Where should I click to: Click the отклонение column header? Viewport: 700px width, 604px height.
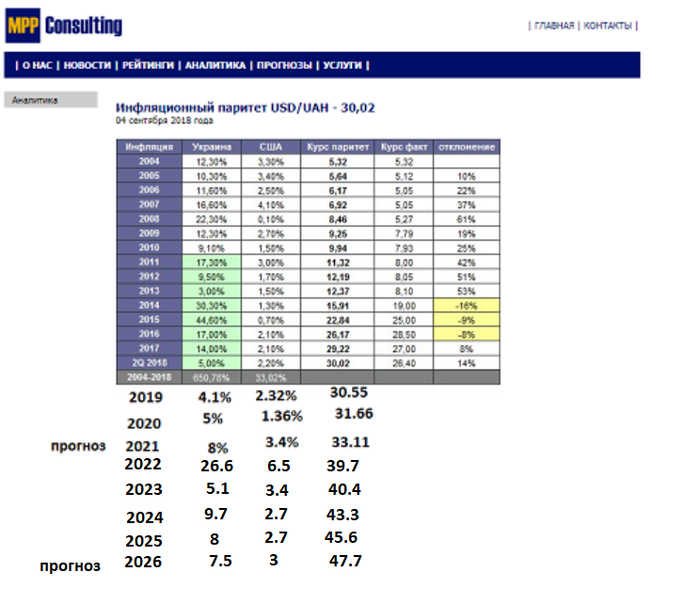point(467,147)
